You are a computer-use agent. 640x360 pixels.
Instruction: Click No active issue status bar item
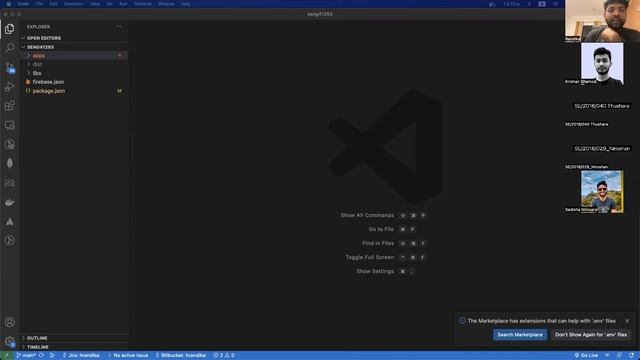click(128, 356)
